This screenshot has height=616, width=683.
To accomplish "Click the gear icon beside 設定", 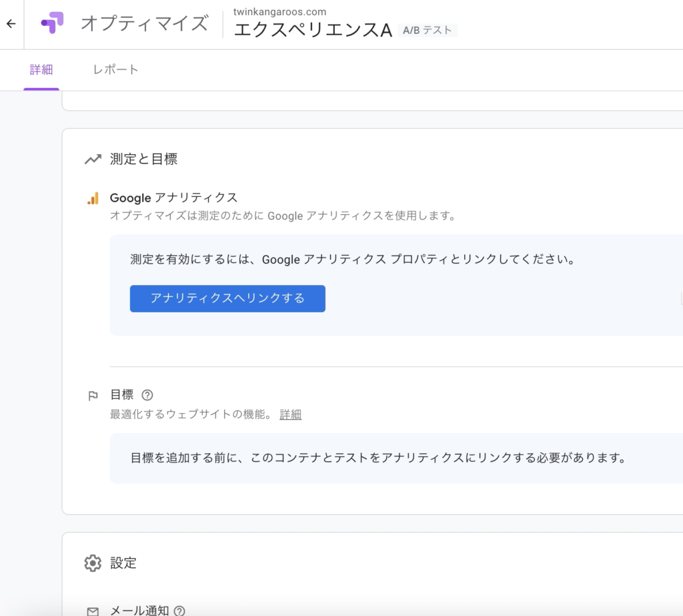I will click(x=93, y=563).
